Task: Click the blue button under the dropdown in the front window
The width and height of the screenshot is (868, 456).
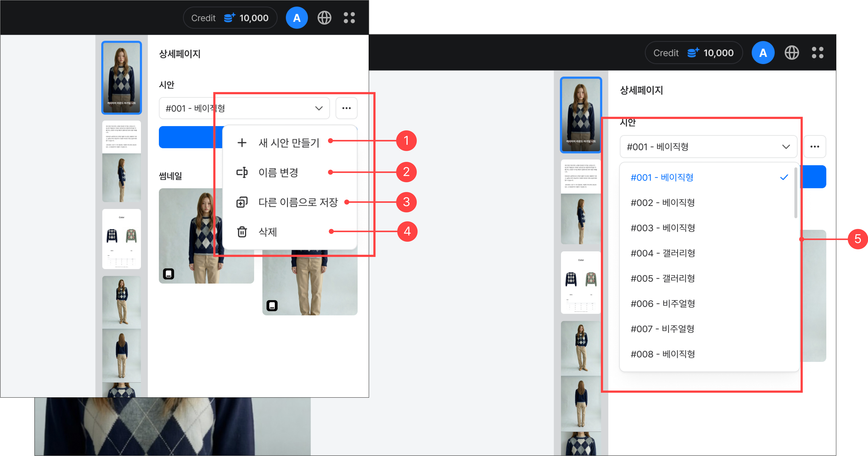Action: coord(191,137)
